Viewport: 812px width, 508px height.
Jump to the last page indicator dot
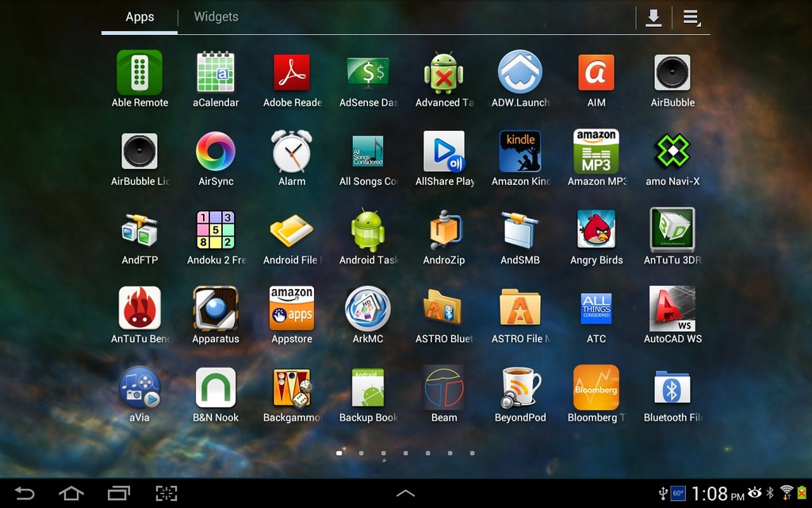tap(473, 453)
